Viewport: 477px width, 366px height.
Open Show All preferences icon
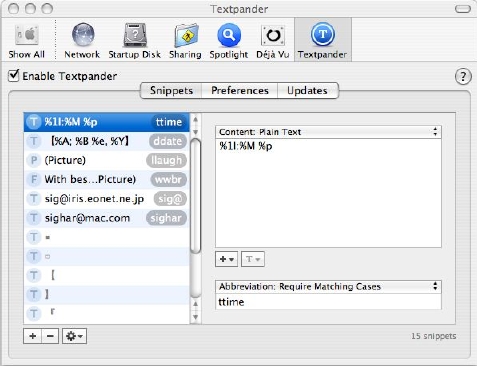coord(27,41)
